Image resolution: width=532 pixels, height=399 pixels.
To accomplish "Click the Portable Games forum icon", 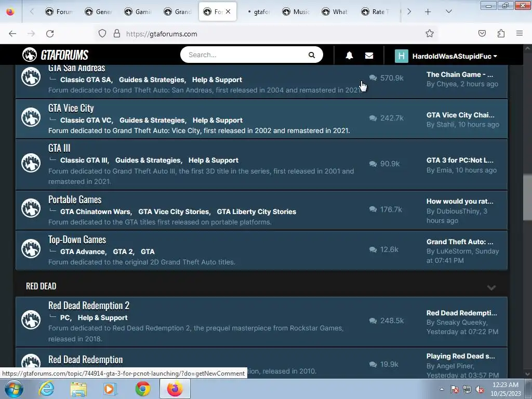I will tap(31, 208).
